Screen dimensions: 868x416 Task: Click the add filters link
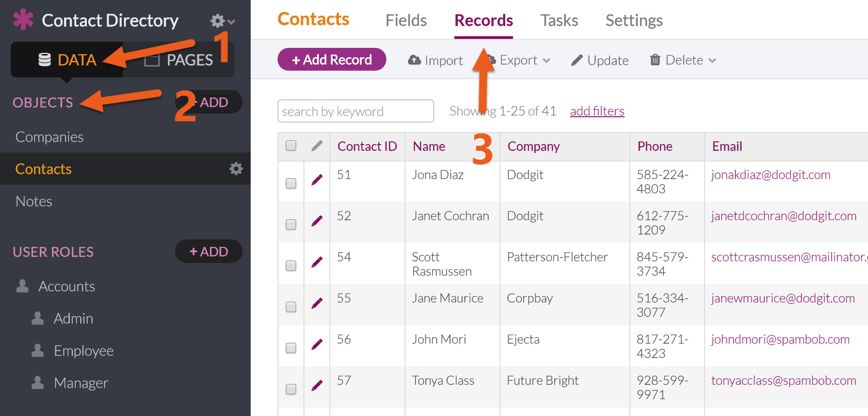pos(597,111)
